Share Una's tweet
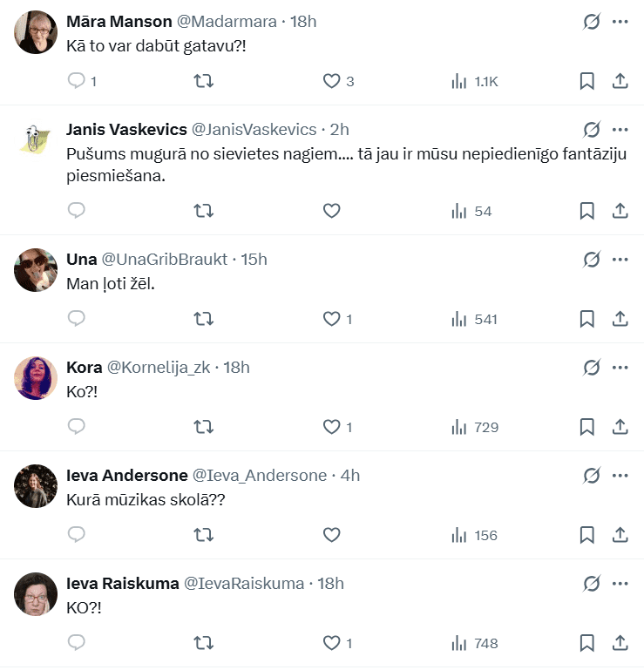The height and width of the screenshot is (670, 644). point(620,319)
